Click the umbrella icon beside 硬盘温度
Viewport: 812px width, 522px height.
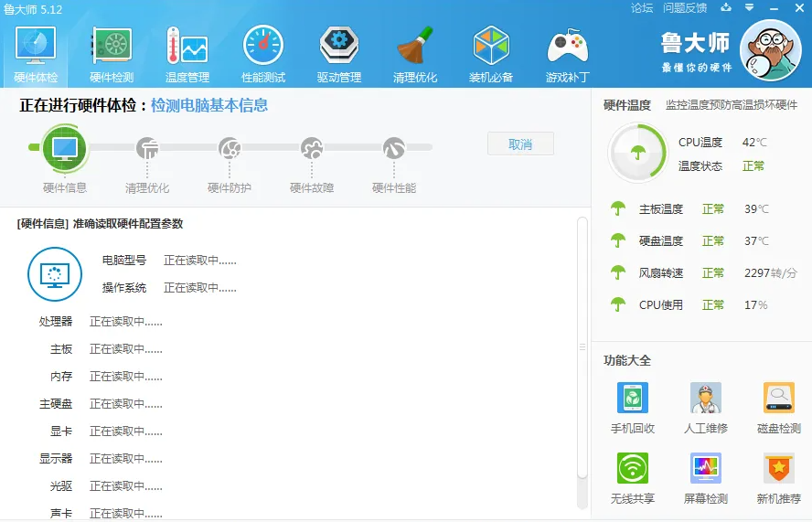[x=618, y=240]
